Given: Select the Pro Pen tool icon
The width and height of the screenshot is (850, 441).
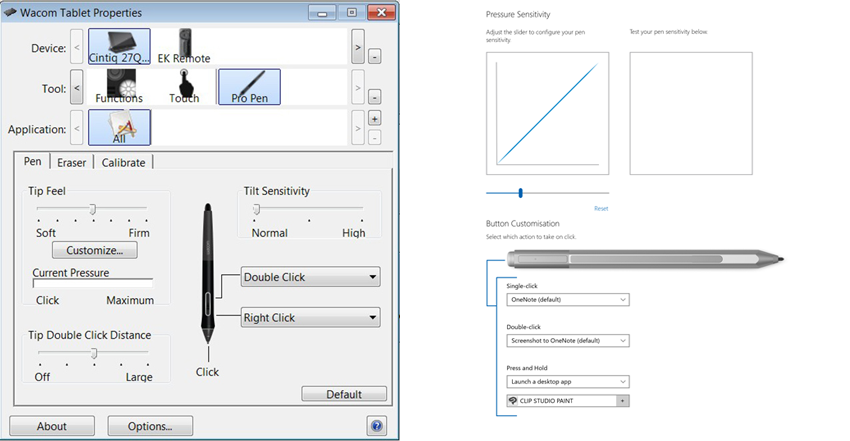Looking at the screenshot, I should pyautogui.click(x=249, y=87).
